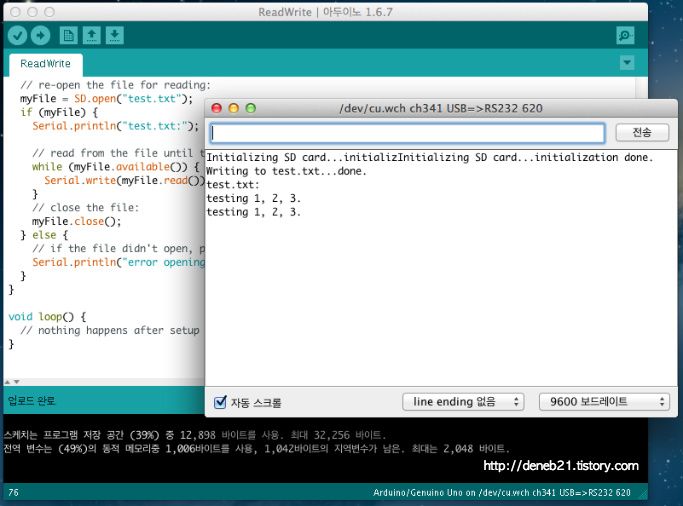This screenshot has width=683, height=506.
Task: Select the ReadWrite sketch tab
Action: (46, 64)
